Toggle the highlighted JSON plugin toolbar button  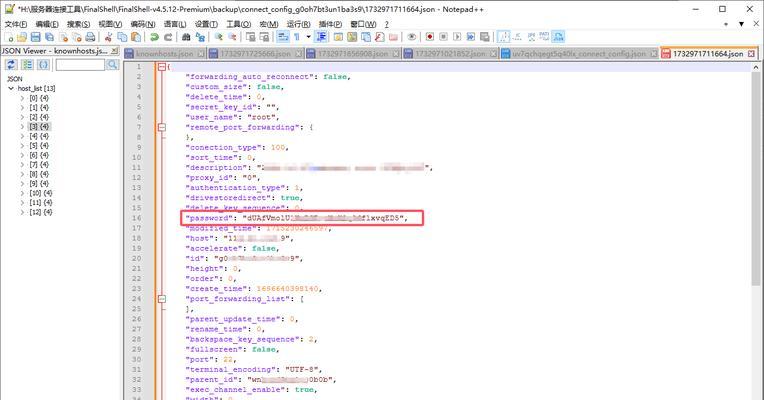558,37
